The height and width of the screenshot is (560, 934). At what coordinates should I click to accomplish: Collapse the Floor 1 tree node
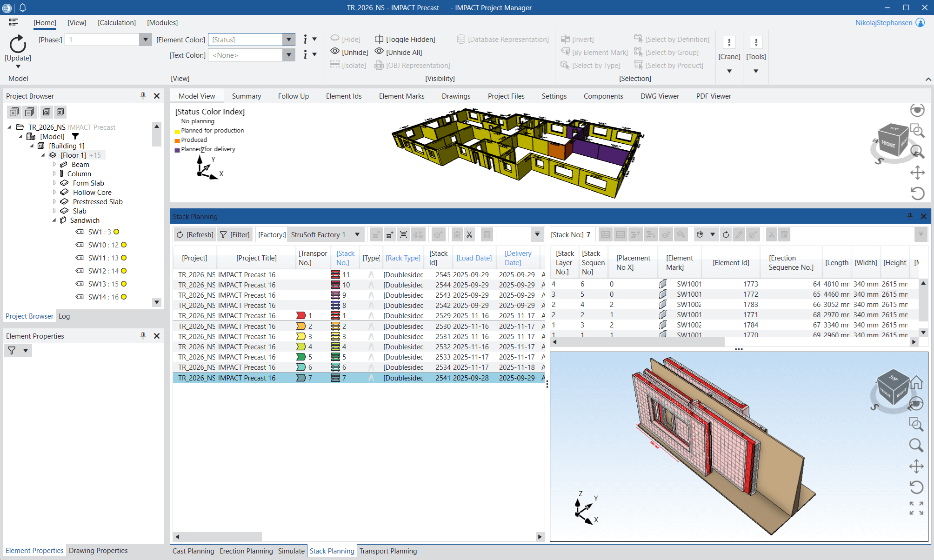pos(43,155)
